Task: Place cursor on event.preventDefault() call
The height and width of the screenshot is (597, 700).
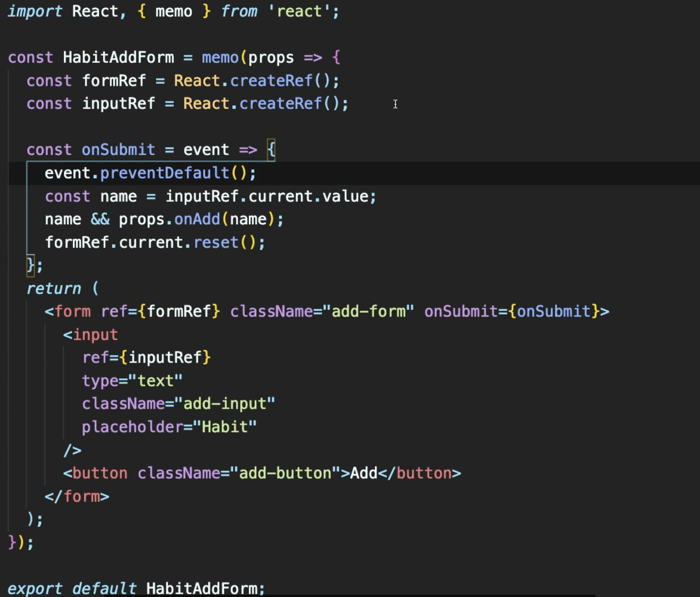Action: [150, 173]
